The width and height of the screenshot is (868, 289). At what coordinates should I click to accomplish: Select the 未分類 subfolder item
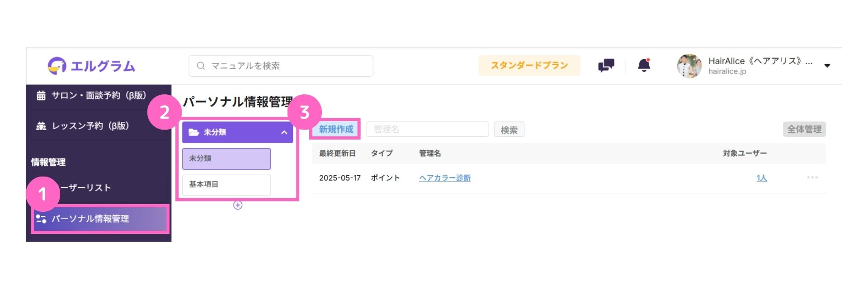click(x=226, y=158)
